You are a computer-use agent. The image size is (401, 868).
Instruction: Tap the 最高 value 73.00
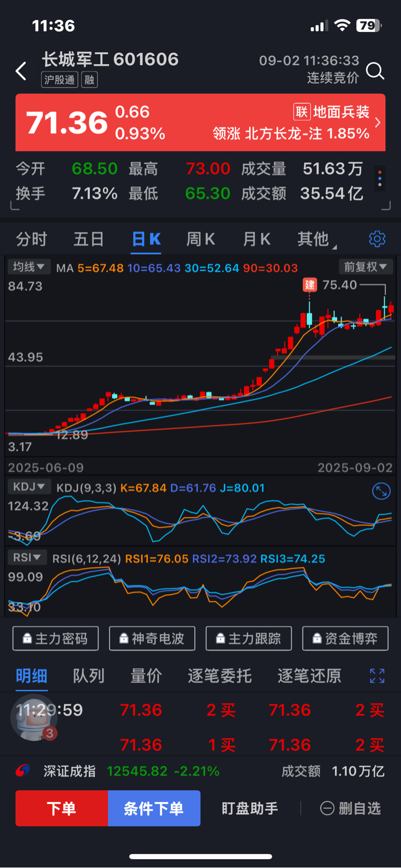coord(208,169)
